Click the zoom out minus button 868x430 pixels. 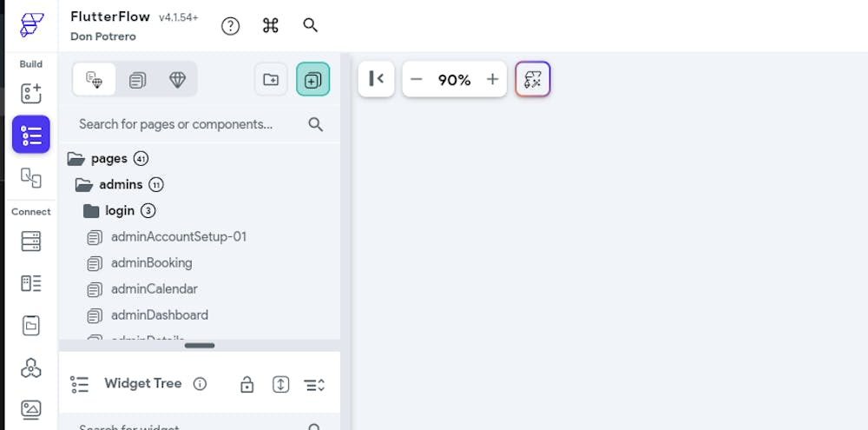417,80
